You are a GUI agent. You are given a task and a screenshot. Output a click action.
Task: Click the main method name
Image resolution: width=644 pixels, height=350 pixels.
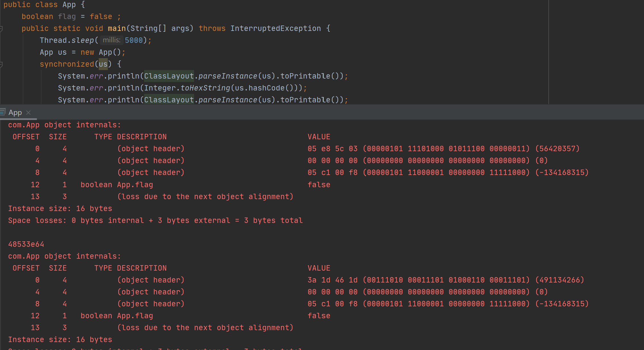pyautogui.click(x=117, y=28)
